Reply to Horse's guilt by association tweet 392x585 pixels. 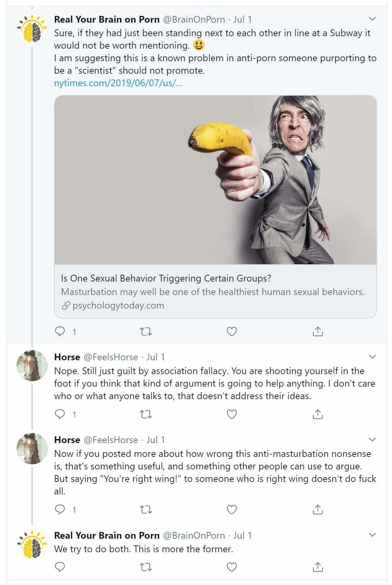[x=60, y=414]
